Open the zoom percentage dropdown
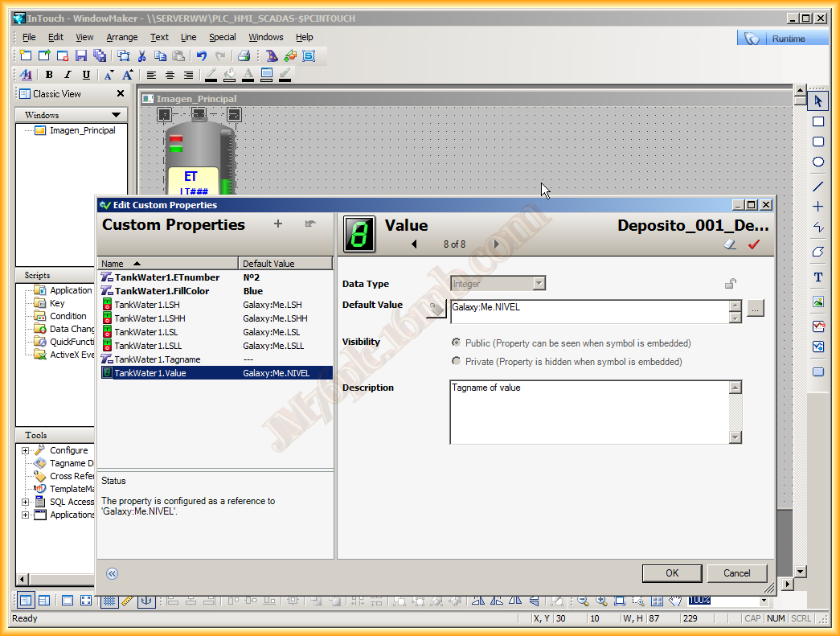Viewport: 840px width, 636px height. point(764,601)
